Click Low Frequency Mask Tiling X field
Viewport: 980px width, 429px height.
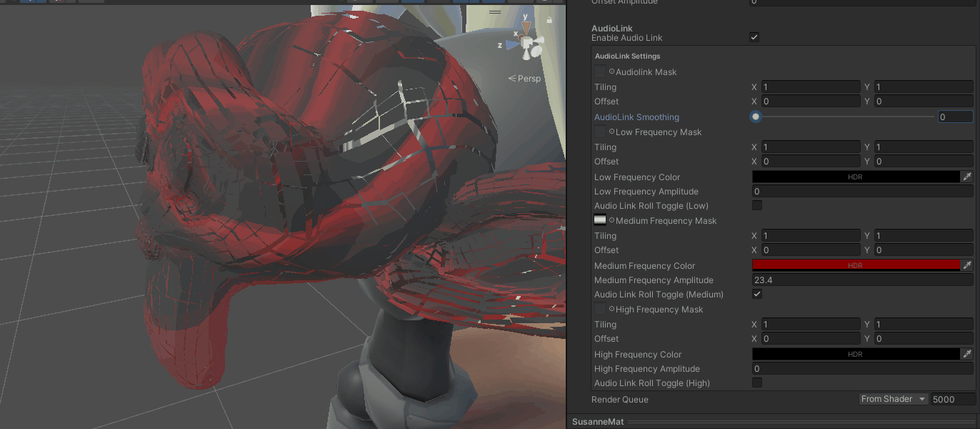[811, 147]
